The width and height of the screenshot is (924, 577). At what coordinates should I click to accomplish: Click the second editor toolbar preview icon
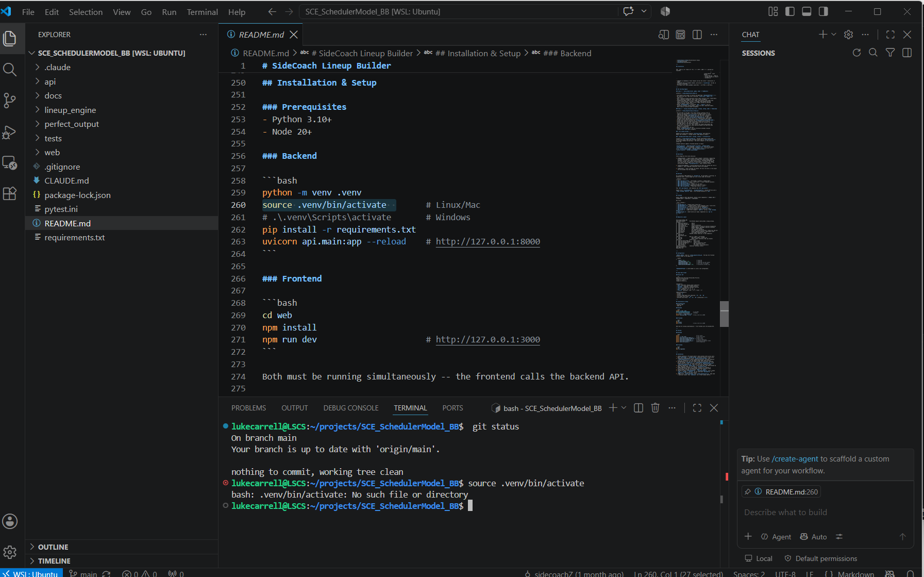(680, 35)
